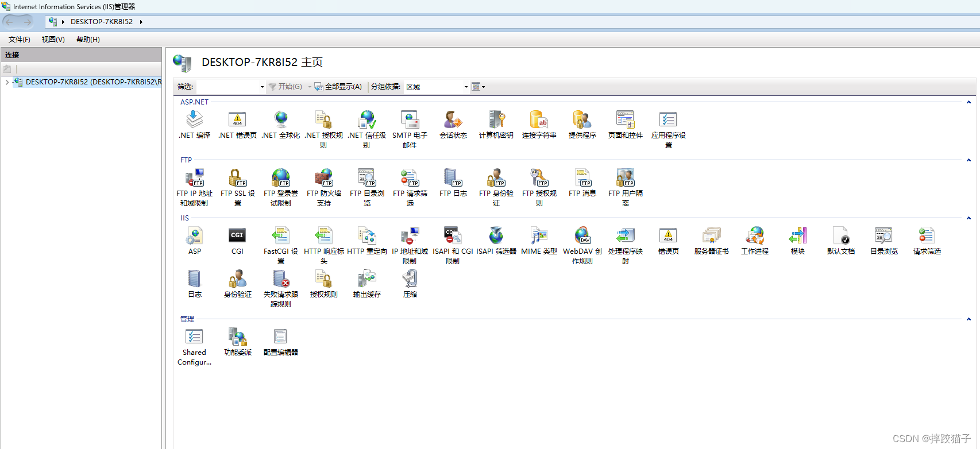Open the .NET 编译 feature
Image resolution: width=980 pixels, height=449 pixels.
tap(194, 125)
